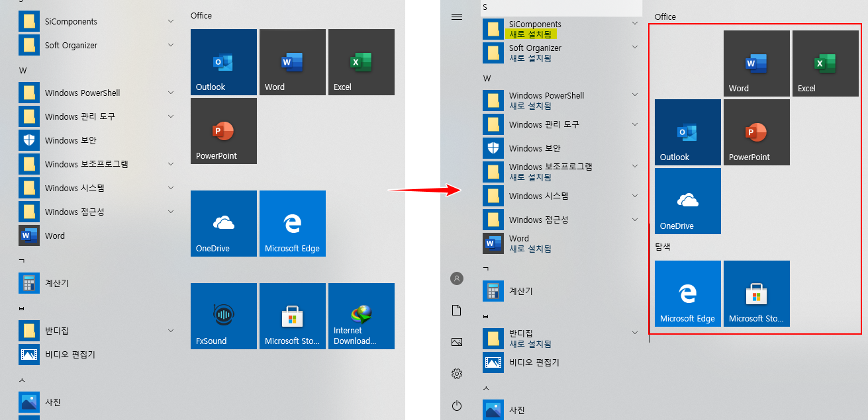Click letter ㄱ header in left app list

coord(22,260)
